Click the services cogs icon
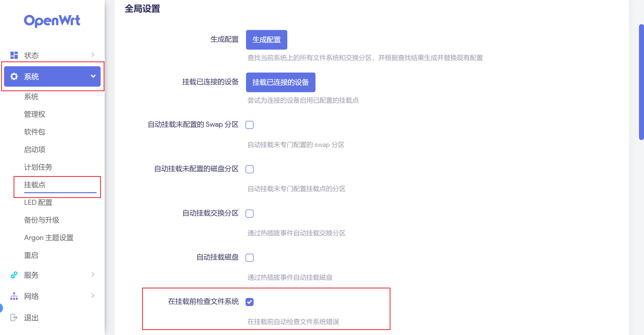Viewport: 644px width, 335px height. [14, 275]
